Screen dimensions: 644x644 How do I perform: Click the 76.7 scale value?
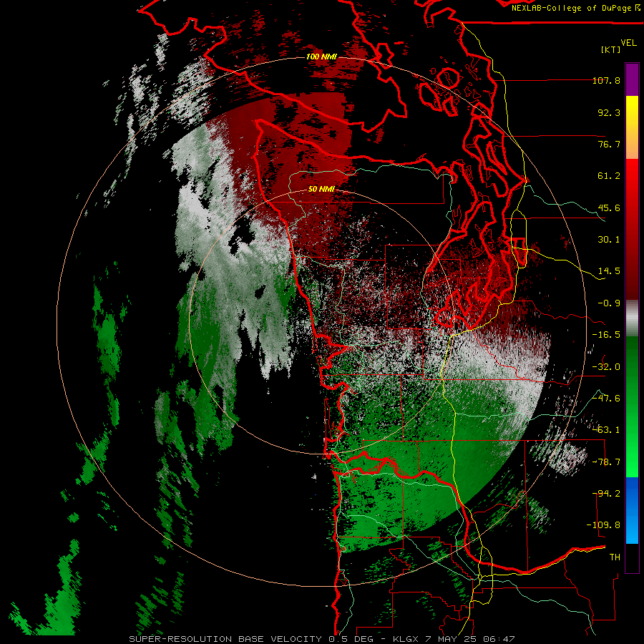pyautogui.click(x=609, y=144)
